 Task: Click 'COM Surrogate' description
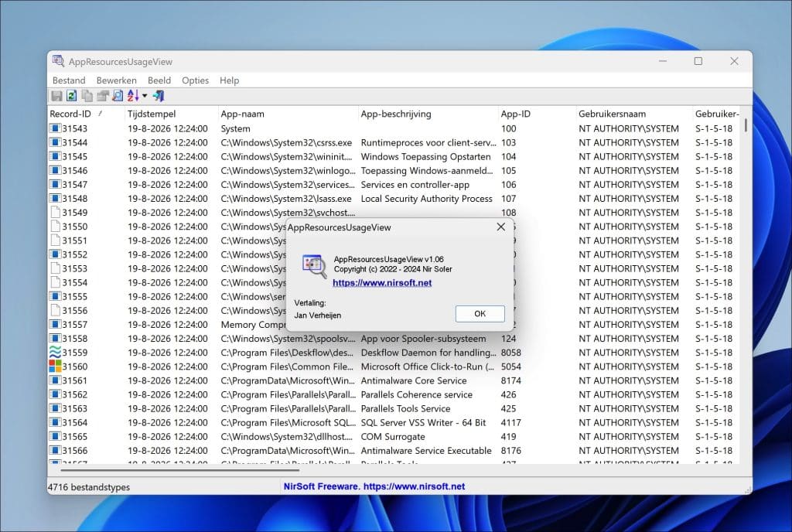pos(392,437)
